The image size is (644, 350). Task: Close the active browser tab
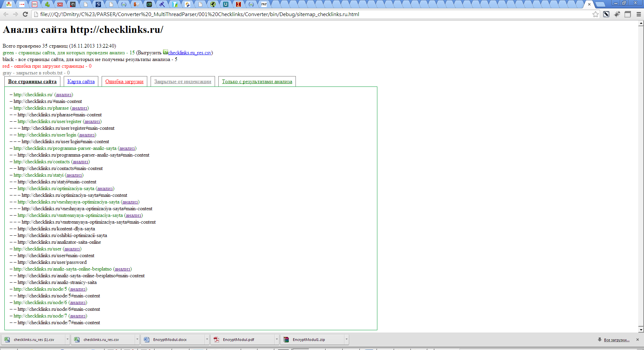589,4
